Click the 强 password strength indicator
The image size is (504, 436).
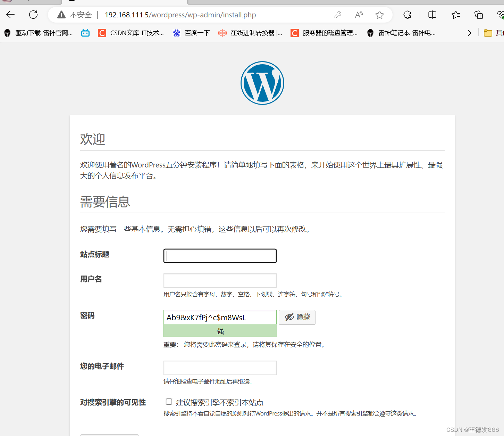point(220,331)
